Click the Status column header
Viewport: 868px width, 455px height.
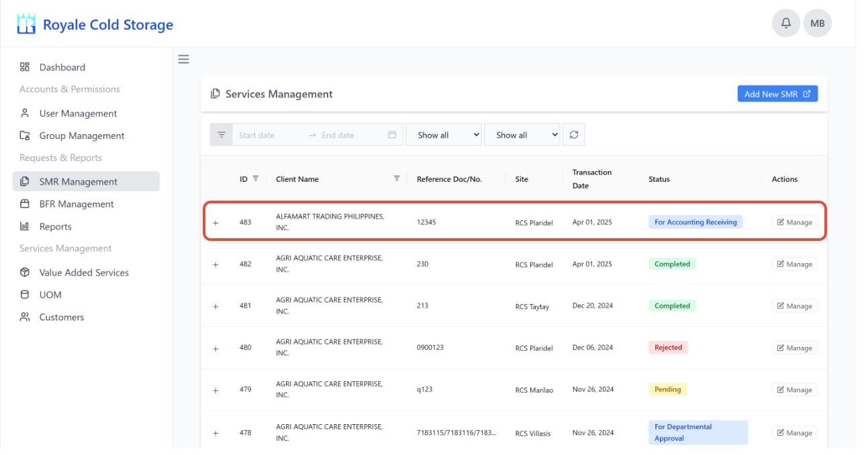point(659,179)
